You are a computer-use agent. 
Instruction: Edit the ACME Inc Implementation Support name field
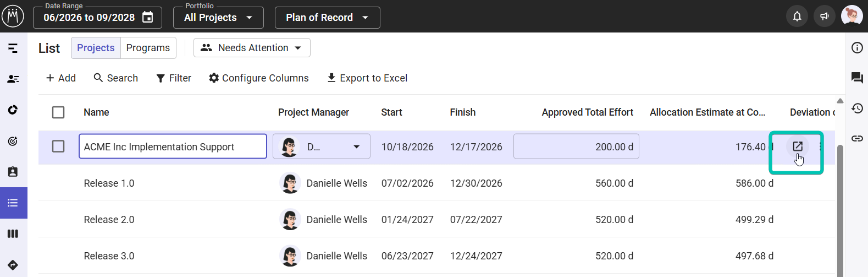(x=173, y=146)
